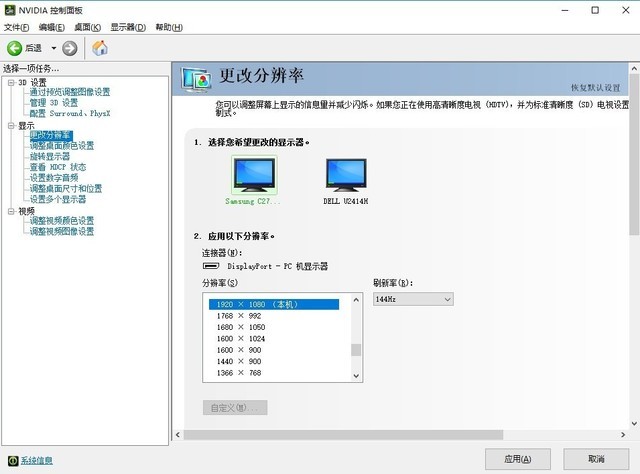Open 配置 Surround、PhysX task
This screenshot has width=640, height=474.
pyautogui.click(x=70, y=113)
